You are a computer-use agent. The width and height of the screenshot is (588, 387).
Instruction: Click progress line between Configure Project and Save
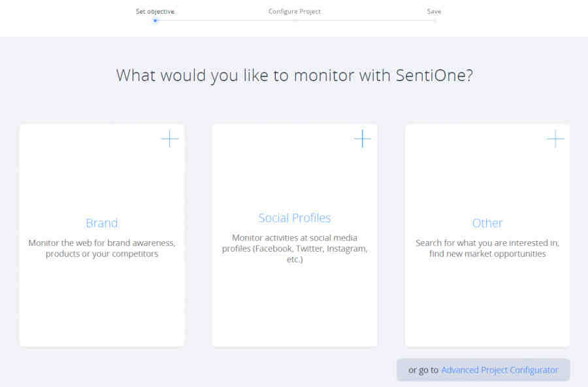[365, 20]
